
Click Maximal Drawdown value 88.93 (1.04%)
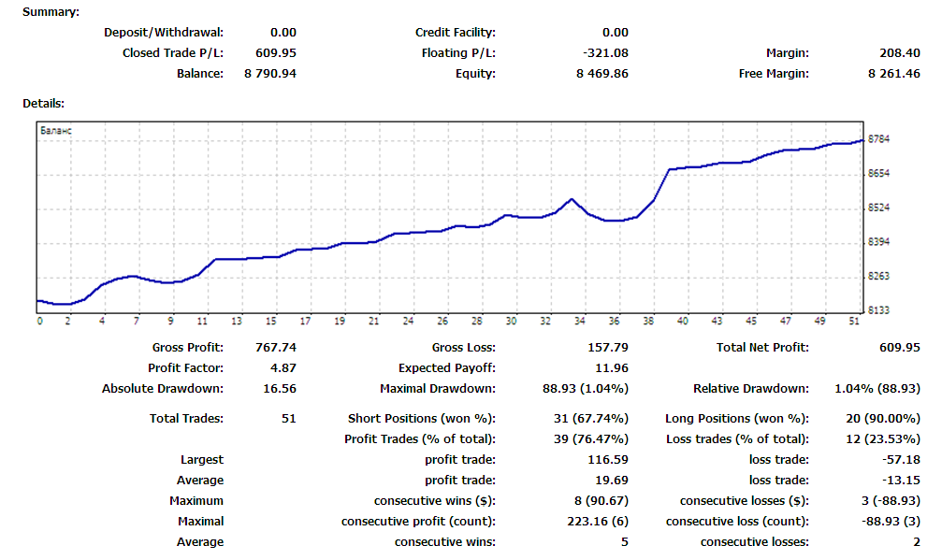click(x=586, y=388)
